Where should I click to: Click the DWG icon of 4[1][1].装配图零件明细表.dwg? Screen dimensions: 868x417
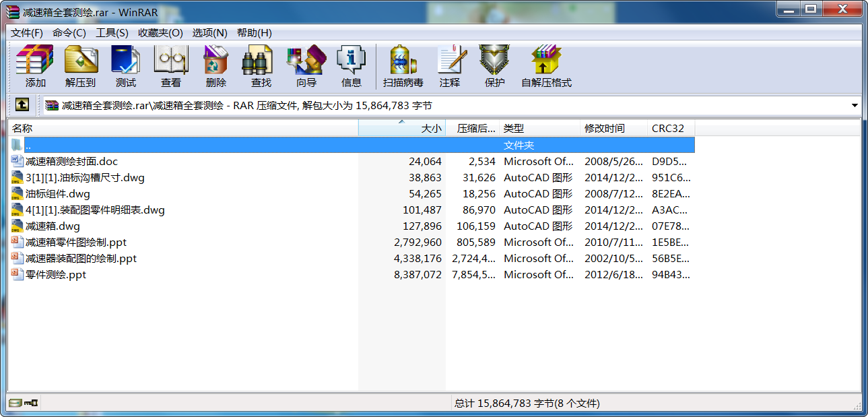coord(18,210)
